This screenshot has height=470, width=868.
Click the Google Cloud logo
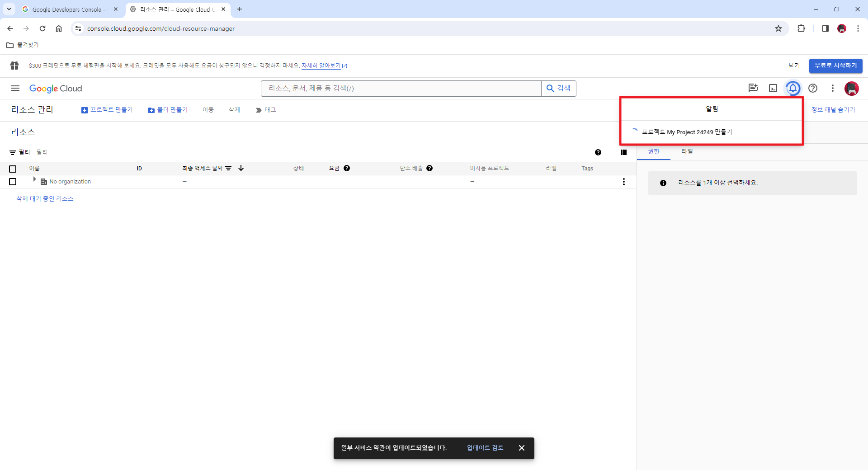click(55, 89)
